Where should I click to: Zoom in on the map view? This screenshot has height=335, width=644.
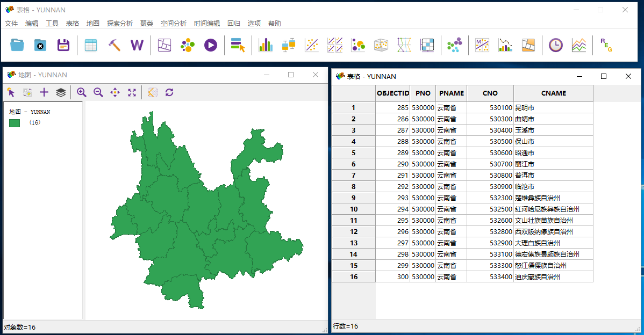(81, 92)
